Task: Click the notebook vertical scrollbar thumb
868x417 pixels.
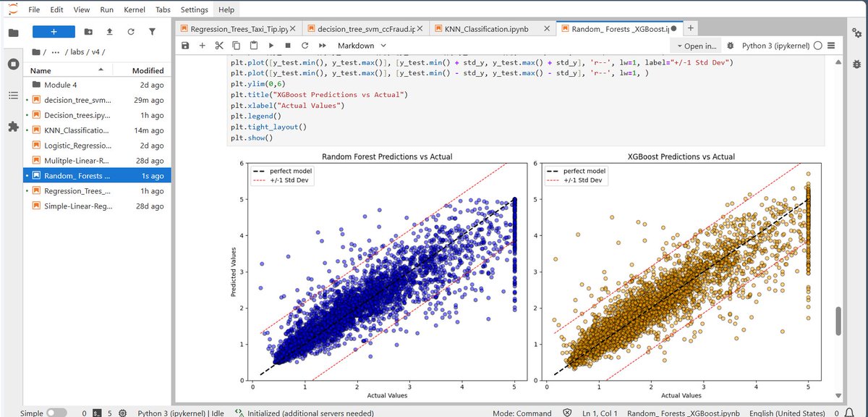Action: (838, 320)
